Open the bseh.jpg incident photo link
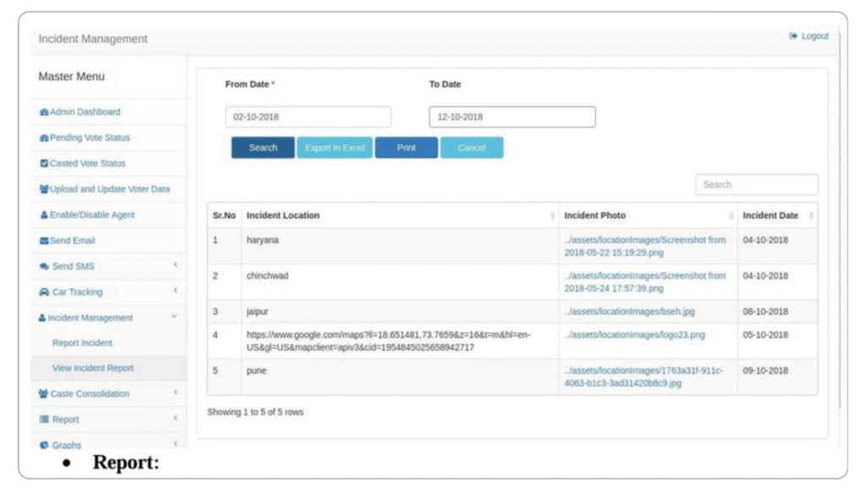868x489 pixels. point(631,312)
